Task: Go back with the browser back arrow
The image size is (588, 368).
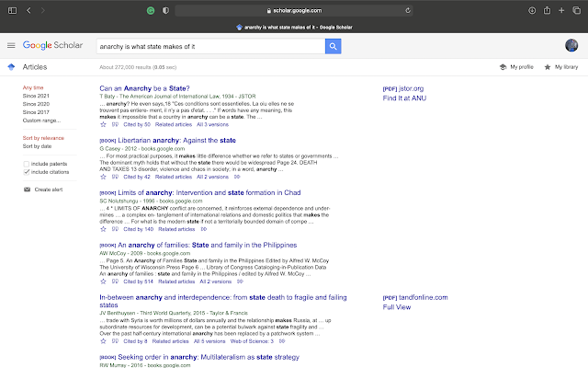Action: (28, 10)
